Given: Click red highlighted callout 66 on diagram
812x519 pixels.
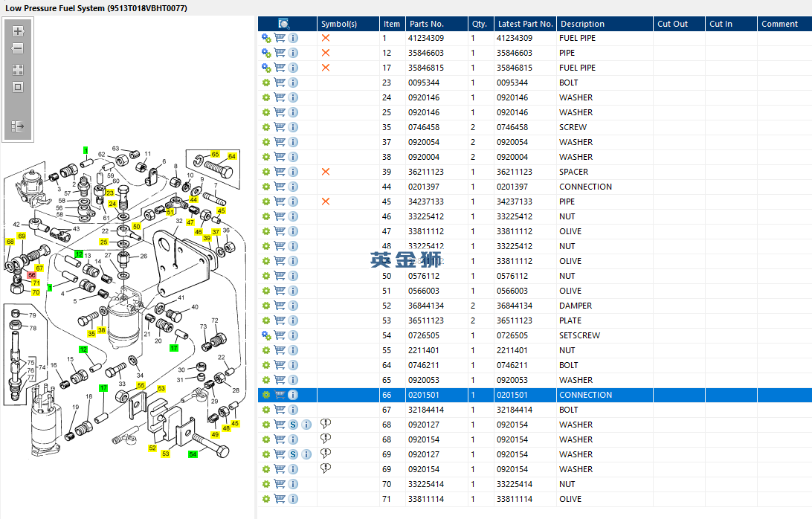Looking at the screenshot, I should coord(31,275).
